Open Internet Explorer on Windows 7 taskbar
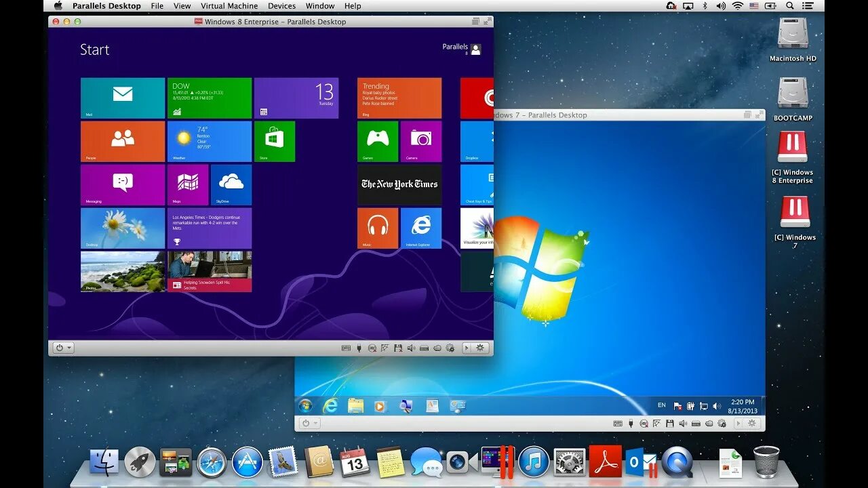 [x=330, y=405]
